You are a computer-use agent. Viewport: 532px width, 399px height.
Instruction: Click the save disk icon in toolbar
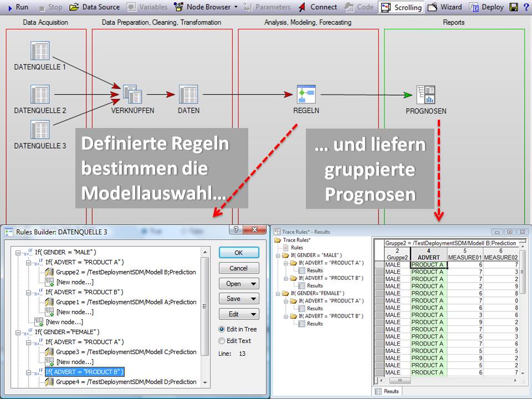(x=514, y=7)
